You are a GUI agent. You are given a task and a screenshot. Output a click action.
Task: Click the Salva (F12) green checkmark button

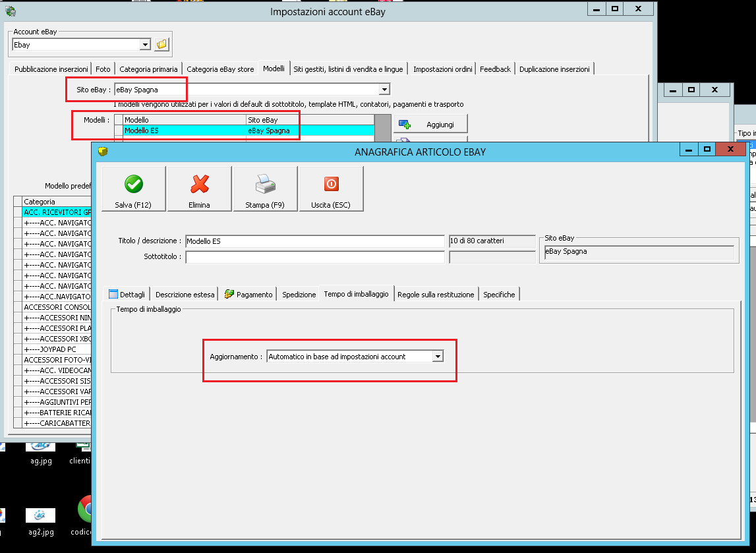(134, 189)
